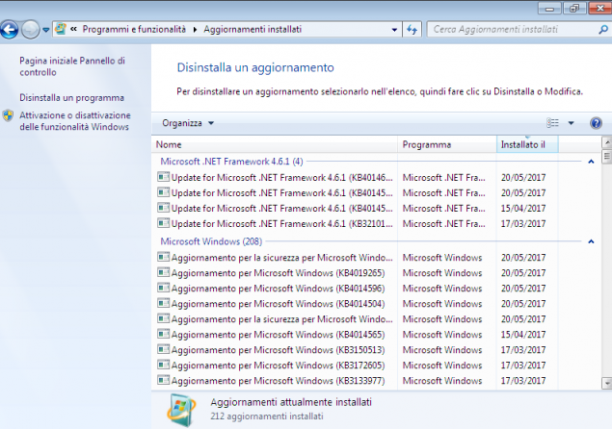
Task: Open the address bar history dropdown
Action: 394,30
